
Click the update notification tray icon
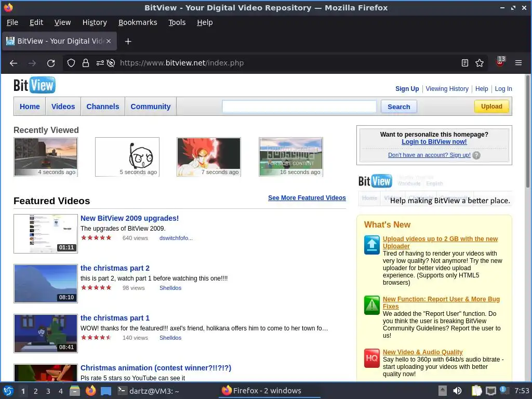pos(504,390)
